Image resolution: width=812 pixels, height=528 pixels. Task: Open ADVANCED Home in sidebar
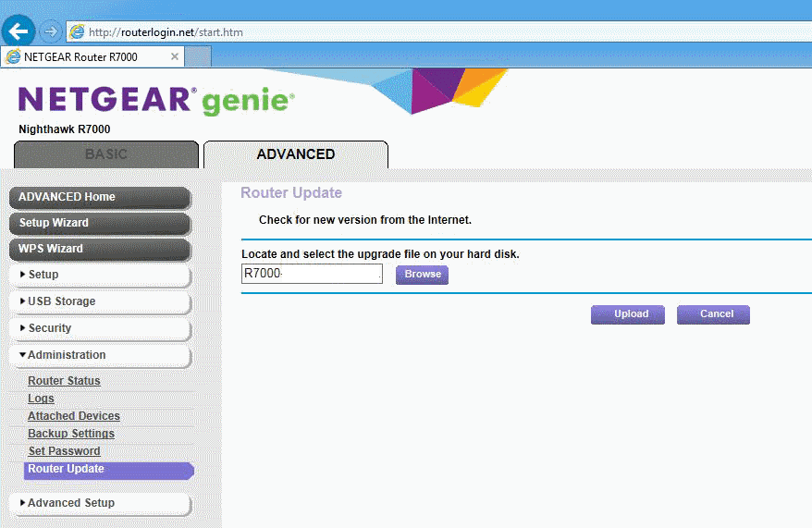point(100,197)
